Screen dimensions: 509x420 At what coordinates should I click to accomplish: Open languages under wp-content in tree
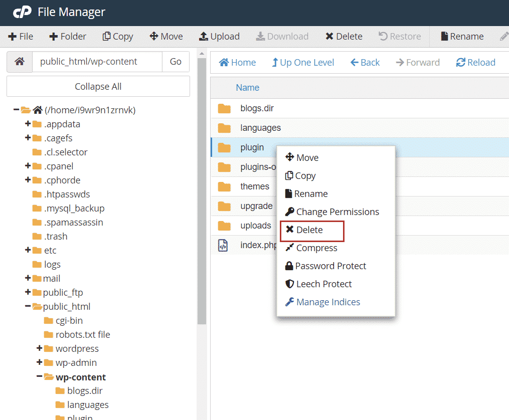[x=82, y=405]
